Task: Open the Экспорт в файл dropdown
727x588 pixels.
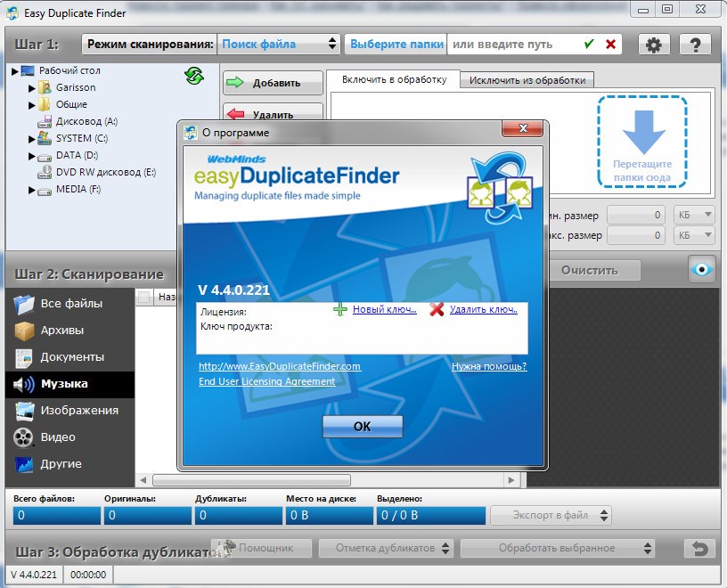Action: coord(551,515)
